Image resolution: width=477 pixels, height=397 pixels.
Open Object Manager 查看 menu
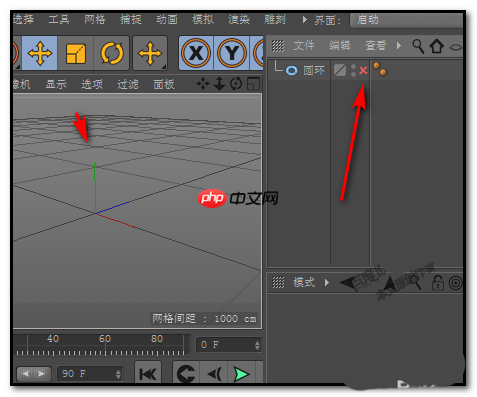376,45
